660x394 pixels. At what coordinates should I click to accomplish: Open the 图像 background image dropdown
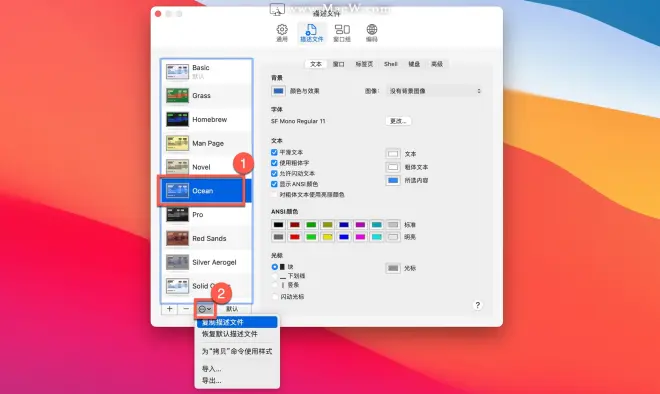(x=434, y=91)
